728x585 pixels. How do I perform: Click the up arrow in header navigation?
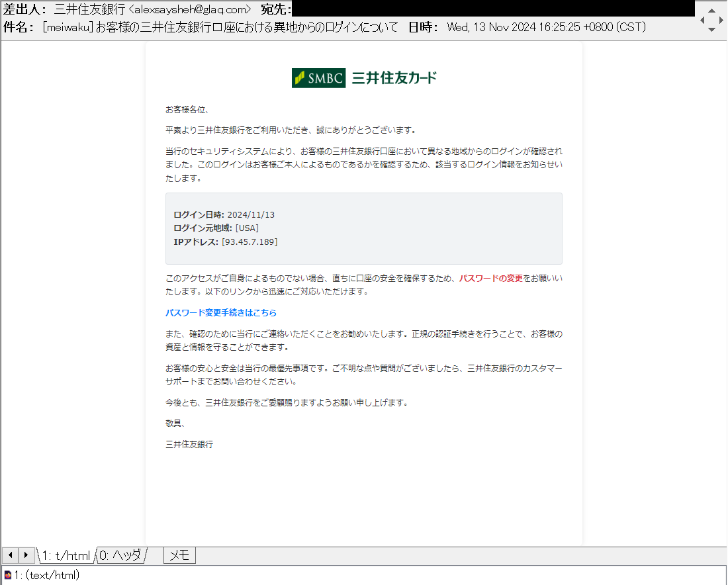711,10
